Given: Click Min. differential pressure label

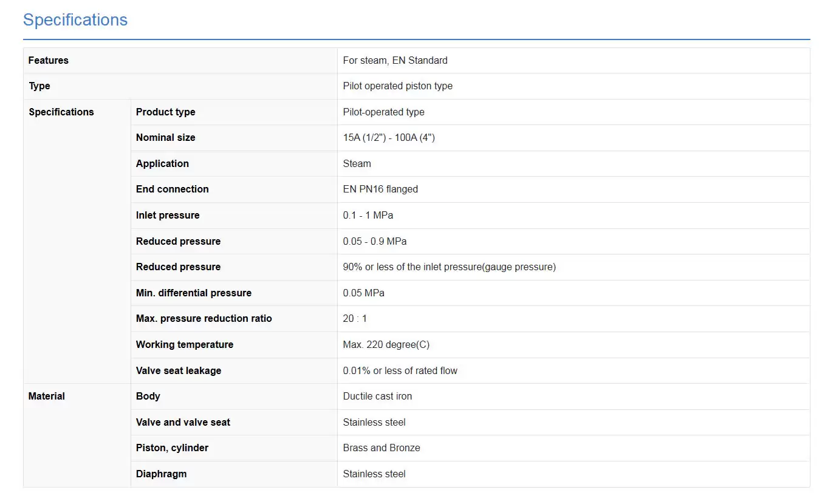Looking at the screenshot, I should [193, 293].
